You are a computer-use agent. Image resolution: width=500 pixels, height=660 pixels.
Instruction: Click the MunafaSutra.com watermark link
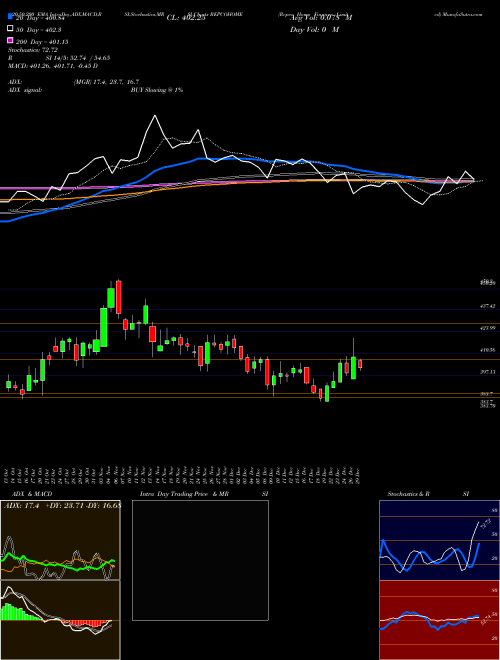pyautogui.click(x=462, y=14)
